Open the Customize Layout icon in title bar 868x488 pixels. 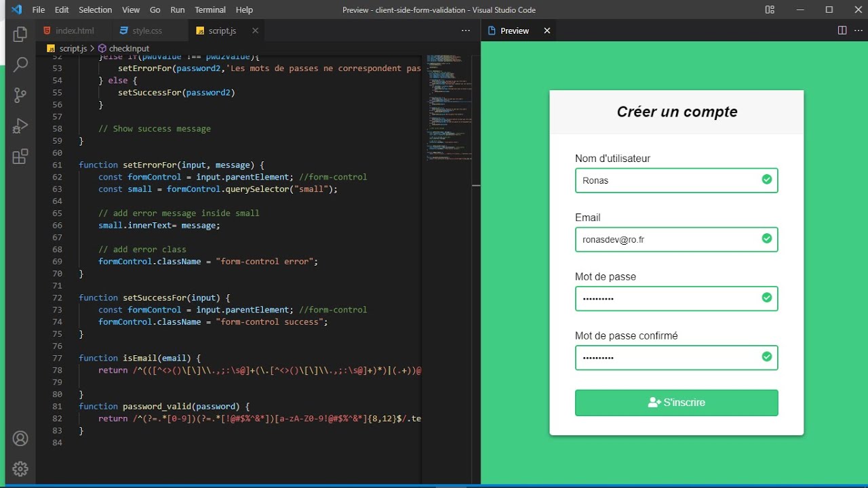(x=770, y=9)
